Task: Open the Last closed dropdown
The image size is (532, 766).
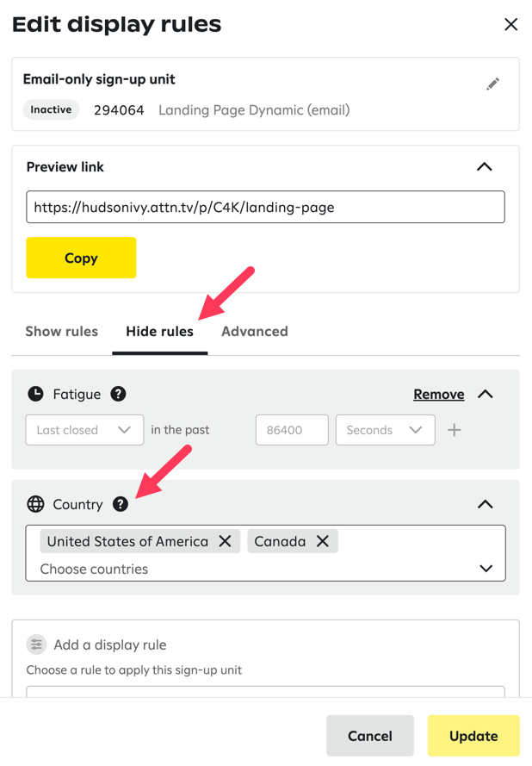Action: [84, 430]
